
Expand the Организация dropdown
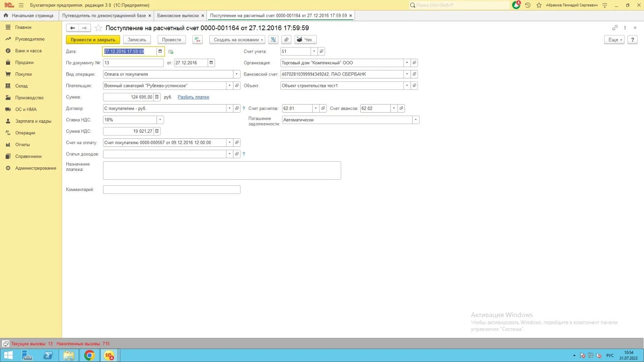pos(407,63)
